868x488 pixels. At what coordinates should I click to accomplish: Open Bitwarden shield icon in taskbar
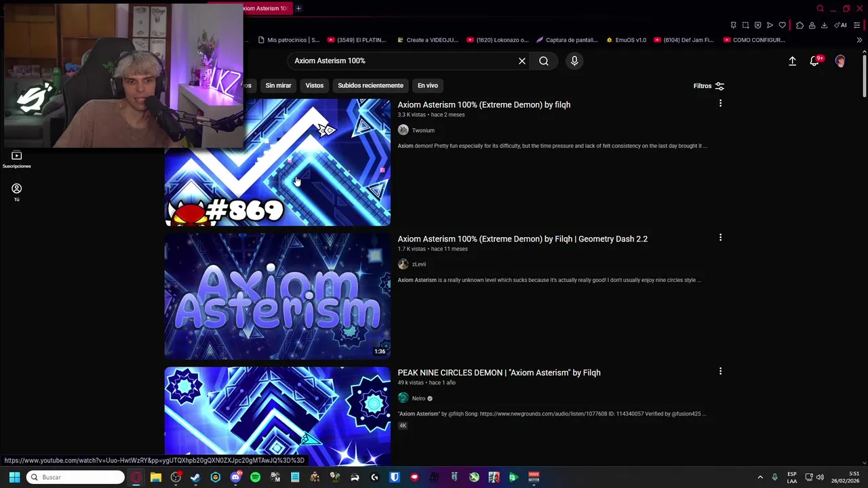(x=394, y=477)
